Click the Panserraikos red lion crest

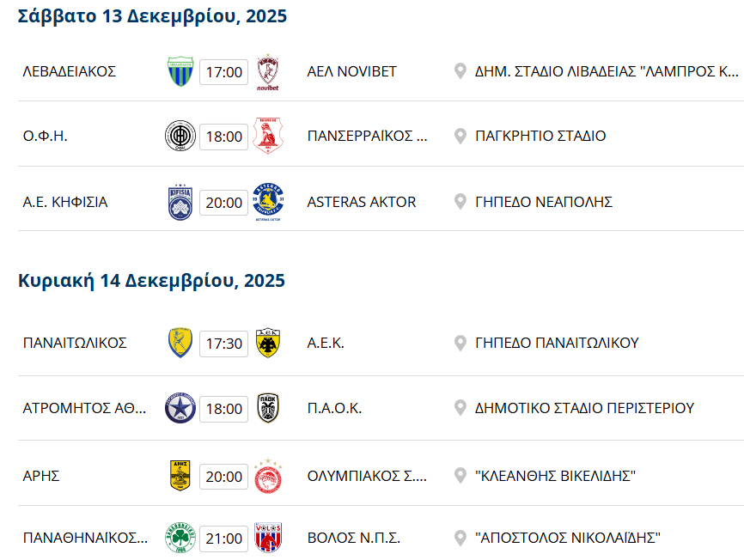point(268,136)
